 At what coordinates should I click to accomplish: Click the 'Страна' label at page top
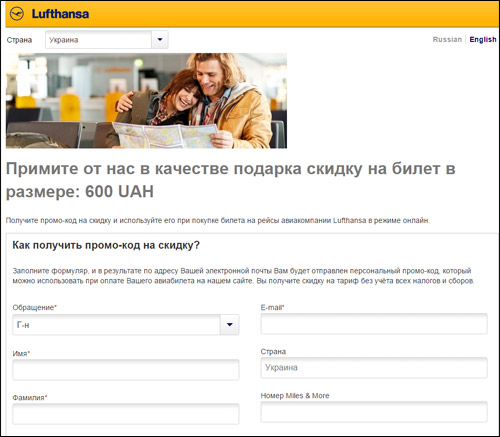(x=19, y=40)
